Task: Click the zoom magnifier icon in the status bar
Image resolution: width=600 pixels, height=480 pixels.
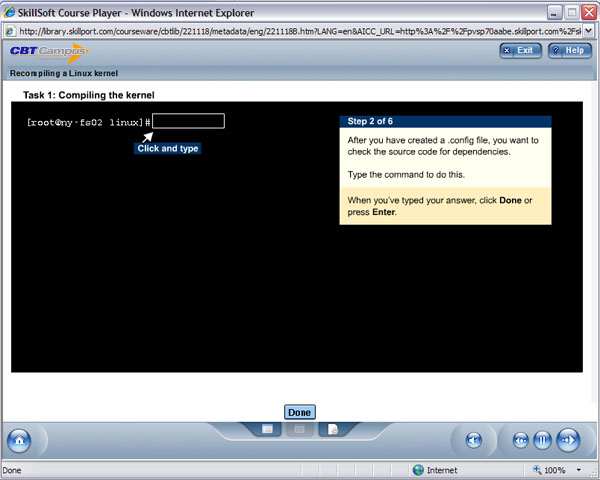Action: (536, 470)
